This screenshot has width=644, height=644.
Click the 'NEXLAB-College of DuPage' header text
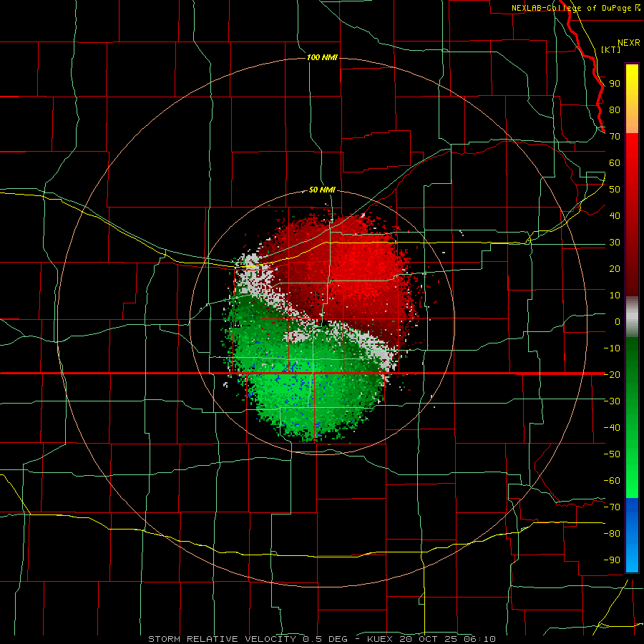pyautogui.click(x=572, y=8)
